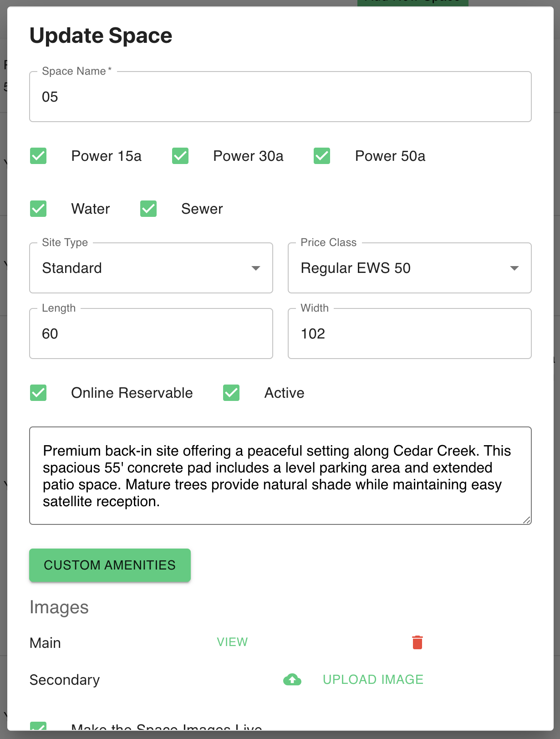This screenshot has height=739, width=560.
Task: Toggle the Sewer checkbox
Action: 148,209
